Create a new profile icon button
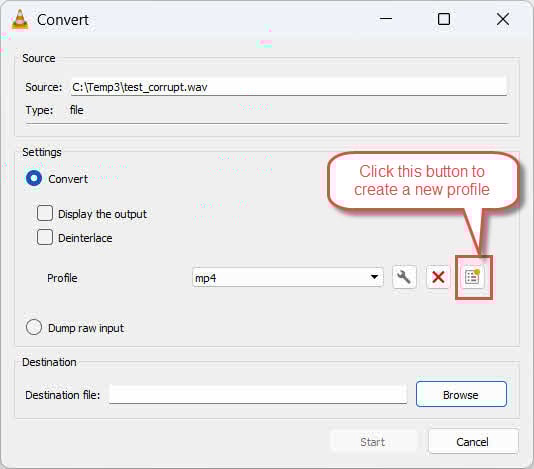The image size is (534, 469). (x=472, y=277)
